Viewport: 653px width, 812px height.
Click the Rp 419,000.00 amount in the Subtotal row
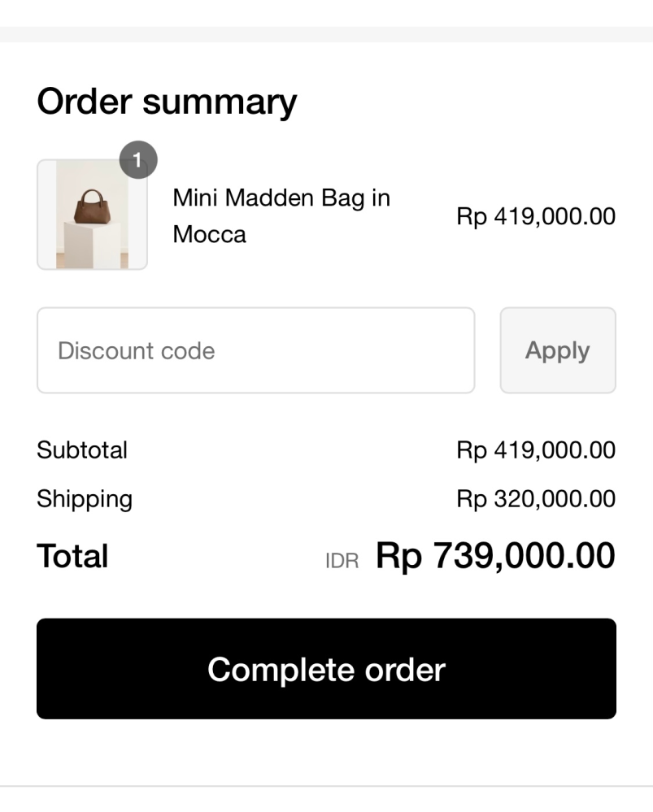pos(535,449)
